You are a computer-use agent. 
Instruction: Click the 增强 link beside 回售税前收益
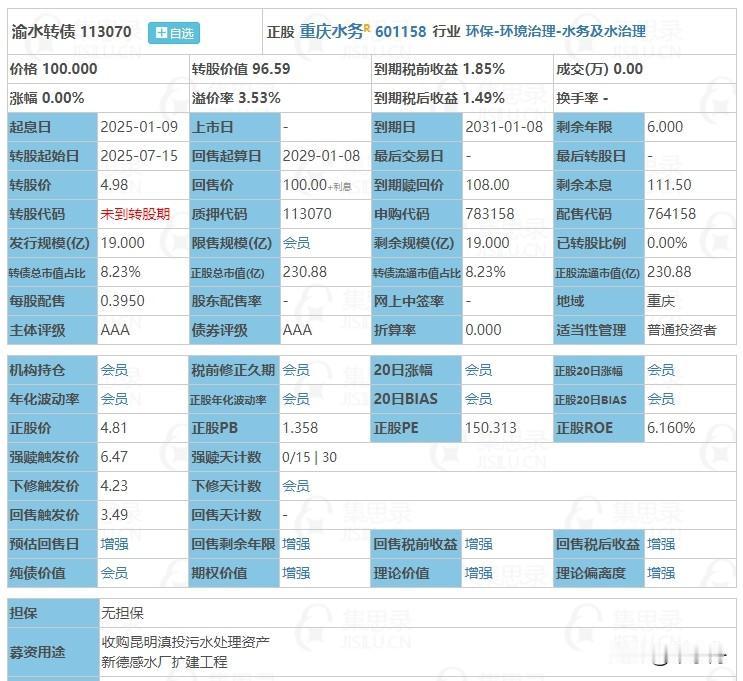[479, 544]
